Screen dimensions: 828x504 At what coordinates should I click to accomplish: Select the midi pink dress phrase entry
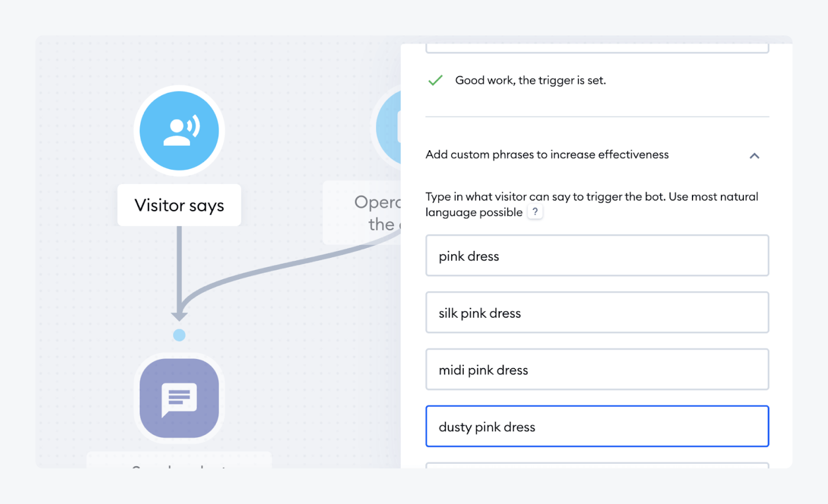click(597, 369)
